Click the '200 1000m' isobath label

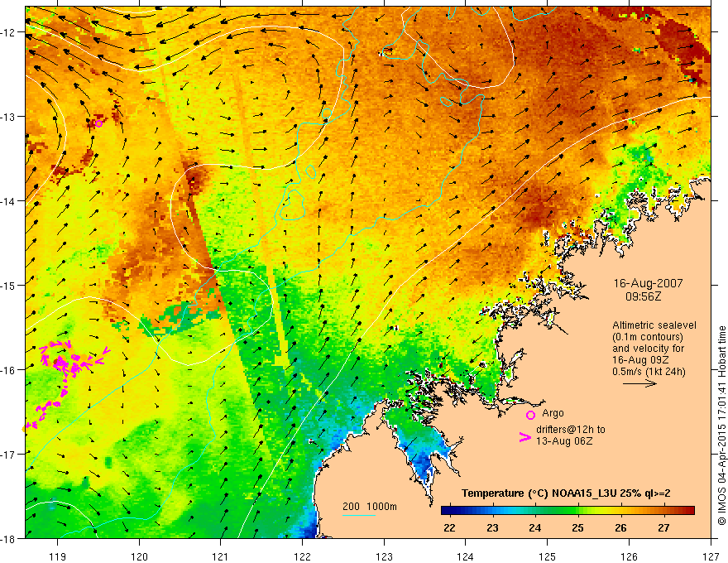tap(370, 507)
